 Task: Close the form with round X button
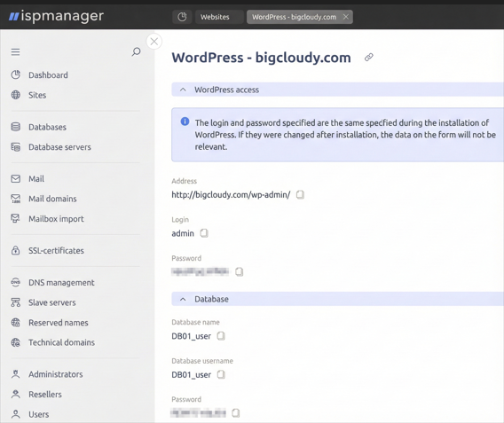click(154, 41)
